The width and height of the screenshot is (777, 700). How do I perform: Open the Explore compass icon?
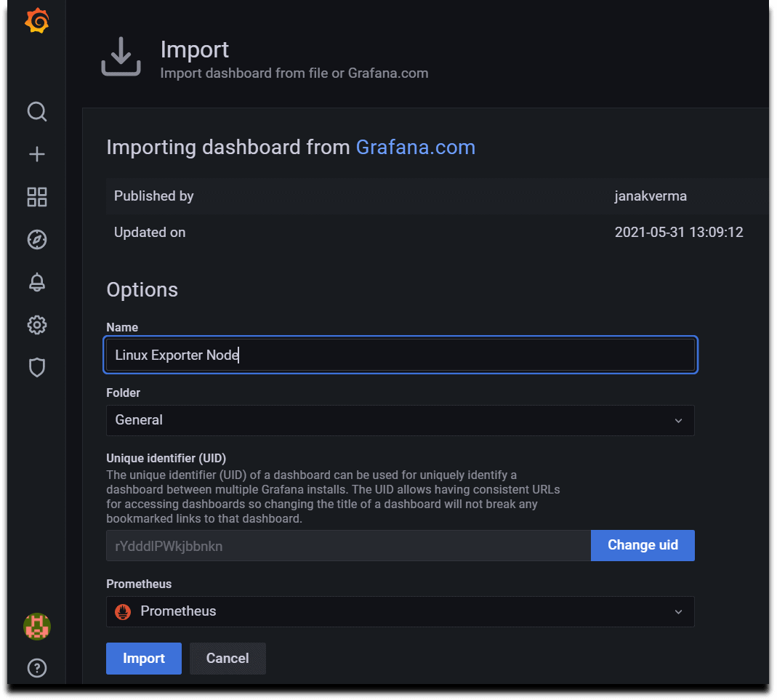(36, 240)
